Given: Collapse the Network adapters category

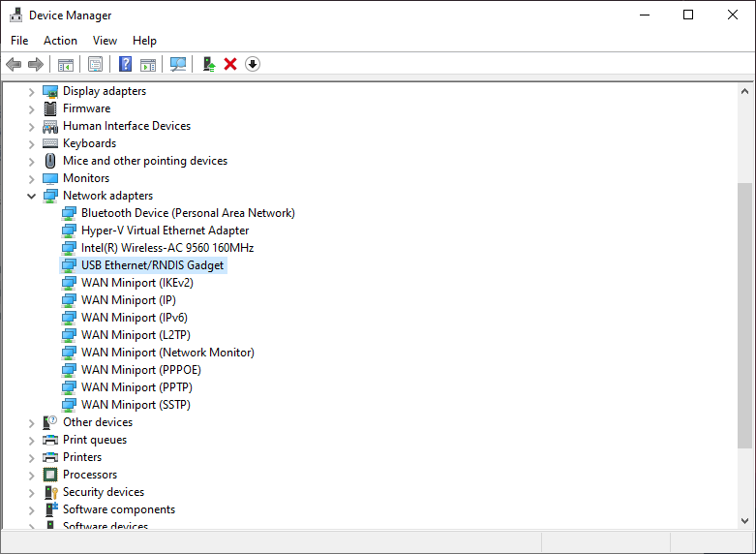Looking at the screenshot, I should [x=32, y=196].
